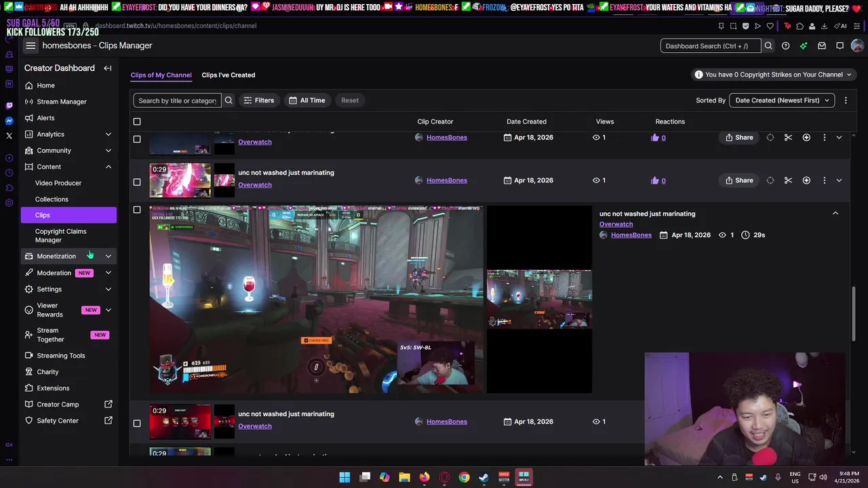
Task: Open Stream Manager in sidebar
Action: [x=62, y=102]
